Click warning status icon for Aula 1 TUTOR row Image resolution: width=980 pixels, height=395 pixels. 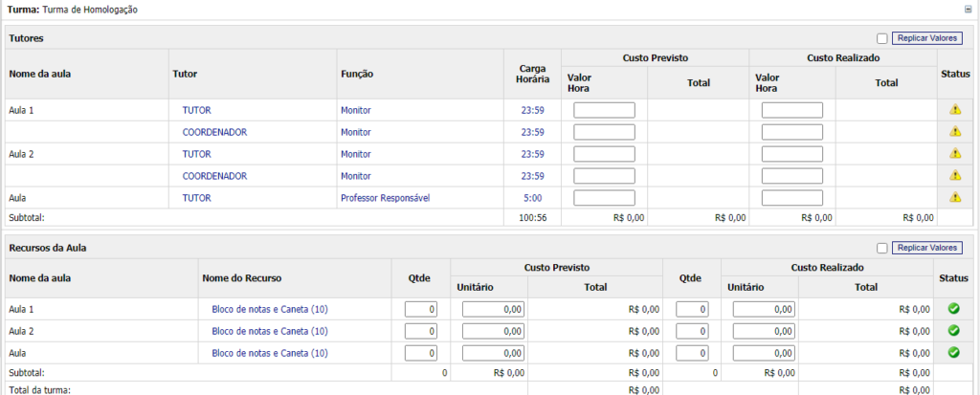click(x=954, y=110)
